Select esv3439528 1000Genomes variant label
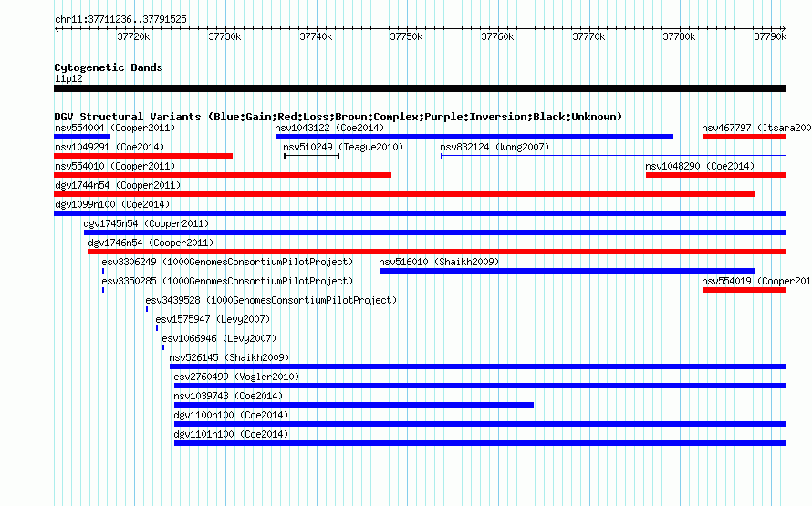The height and width of the screenshot is (506, 812). (271, 300)
